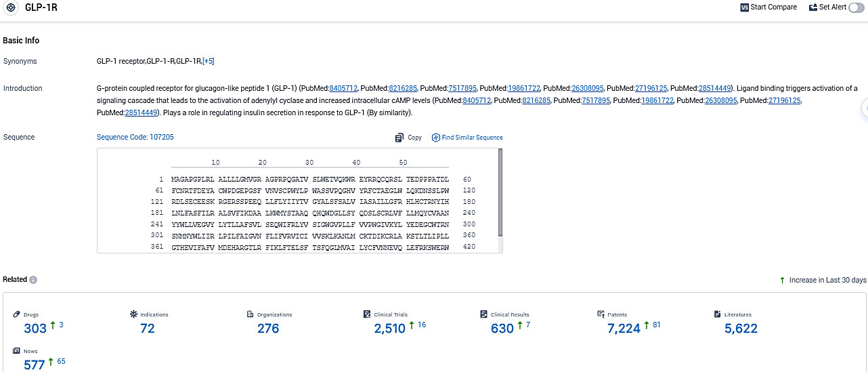
Task: Expand the right-edge side panel arrow
Action: (x=865, y=107)
